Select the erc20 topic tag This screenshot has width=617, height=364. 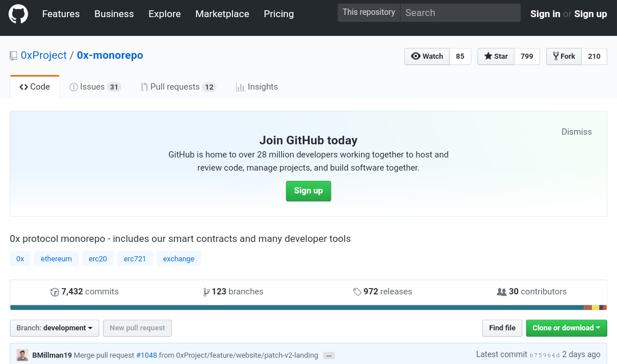[x=98, y=258]
